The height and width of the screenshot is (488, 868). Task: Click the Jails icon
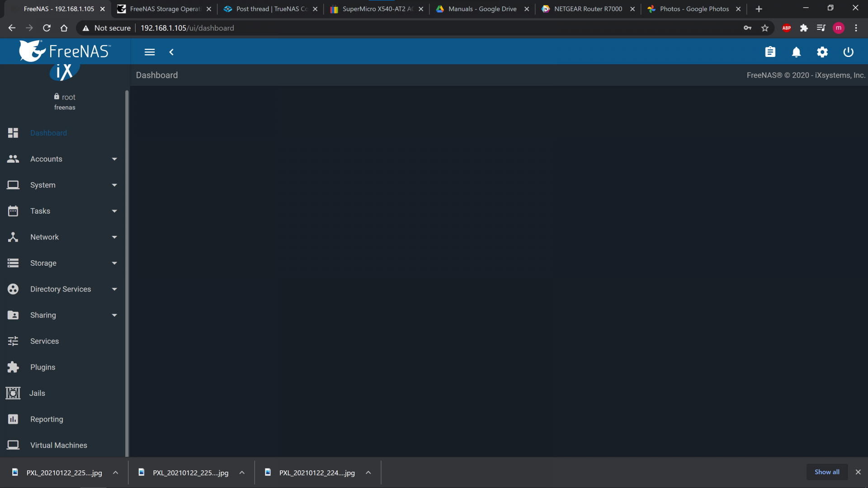(13, 393)
